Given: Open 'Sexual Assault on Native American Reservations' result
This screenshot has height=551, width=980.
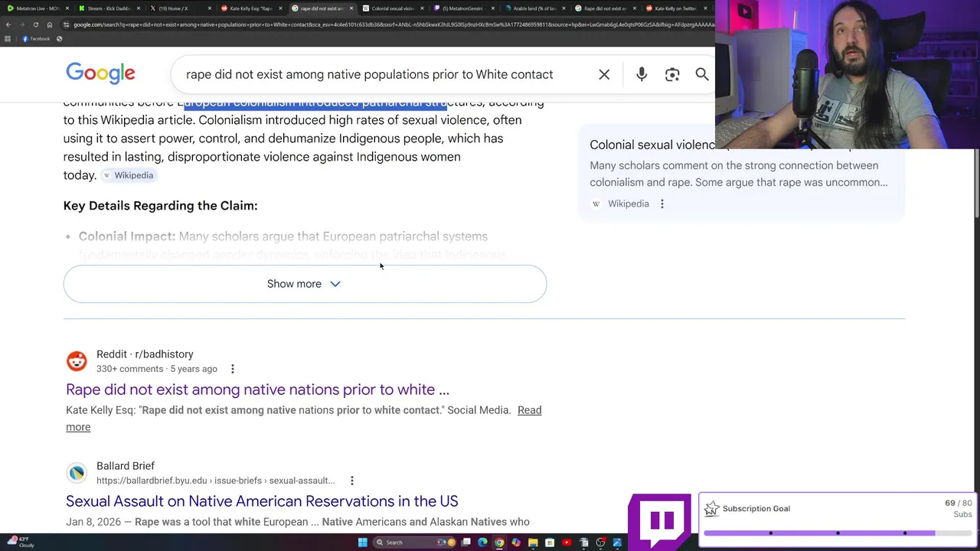Looking at the screenshot, I should 262,501.
